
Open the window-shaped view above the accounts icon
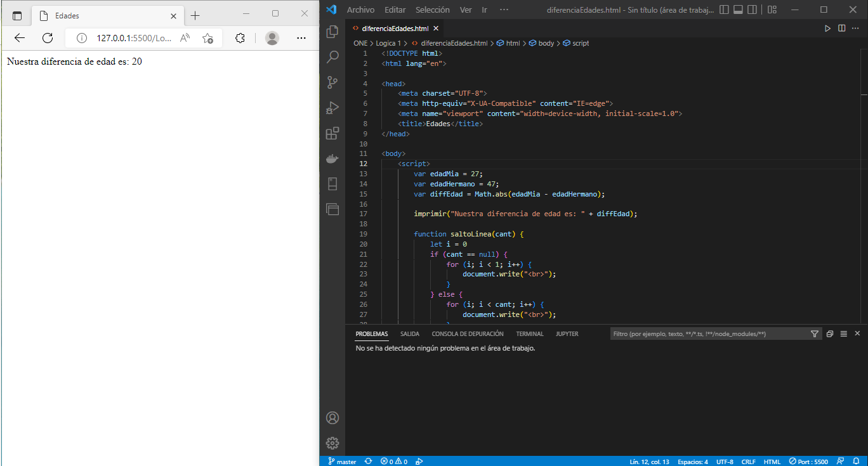[x=332, y=209]
